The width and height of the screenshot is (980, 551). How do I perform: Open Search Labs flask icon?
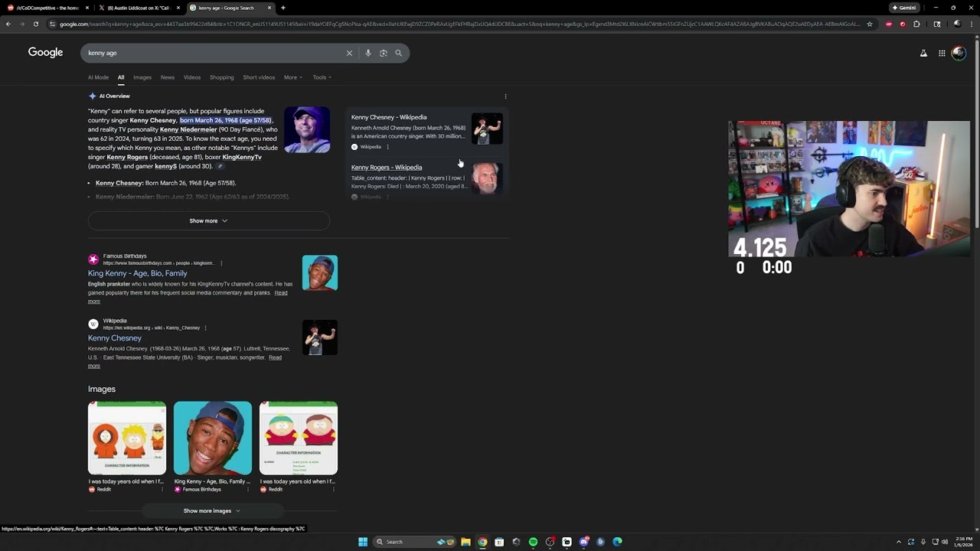point(923,53)
